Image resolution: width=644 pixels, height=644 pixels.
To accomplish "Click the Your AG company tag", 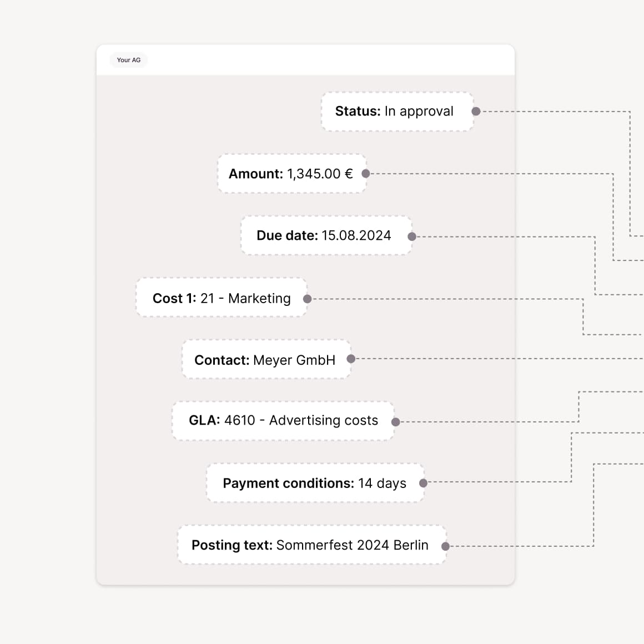I will pyautogui.click(x=129, y=60).
